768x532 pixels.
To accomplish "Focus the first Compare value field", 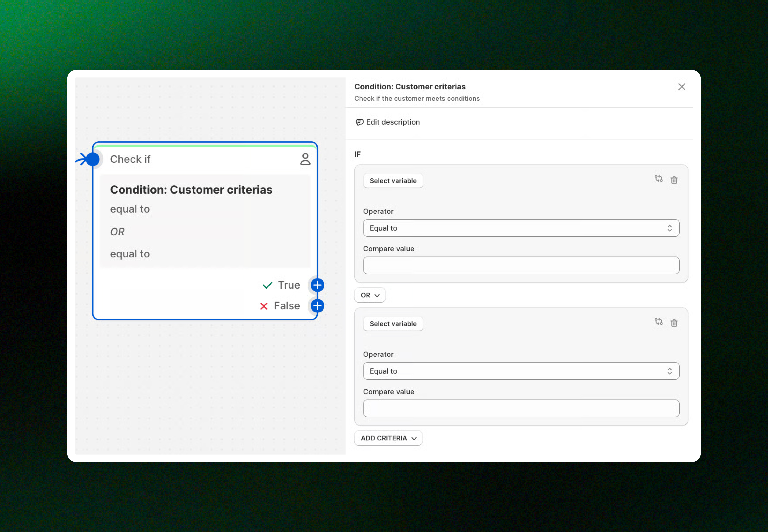I will pos(521,266).
